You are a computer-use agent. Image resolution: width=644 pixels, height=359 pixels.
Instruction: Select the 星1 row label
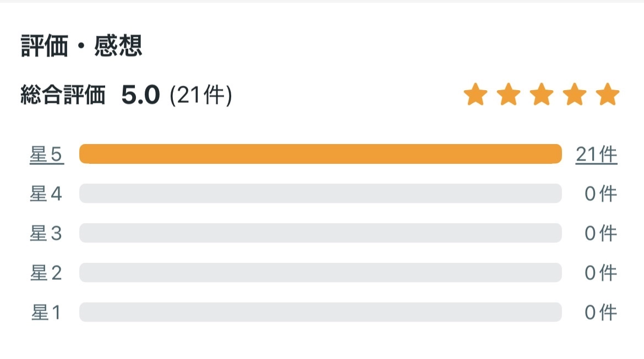pyautogui.click(x=46, y=313)
